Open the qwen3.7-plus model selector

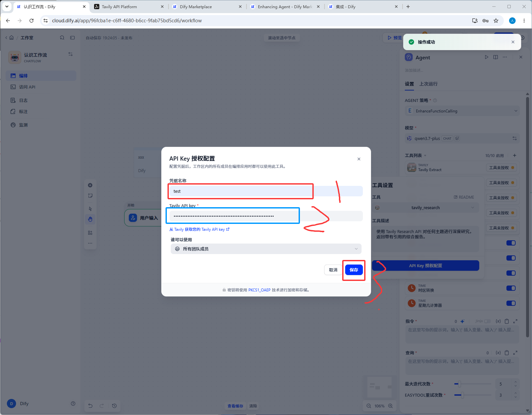(x=462, y=138)
